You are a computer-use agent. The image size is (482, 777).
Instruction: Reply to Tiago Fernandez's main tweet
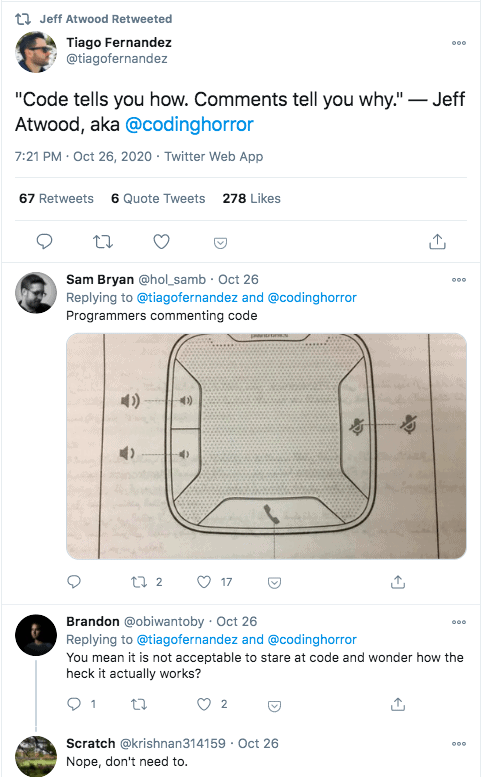click(x=45, y=241)
